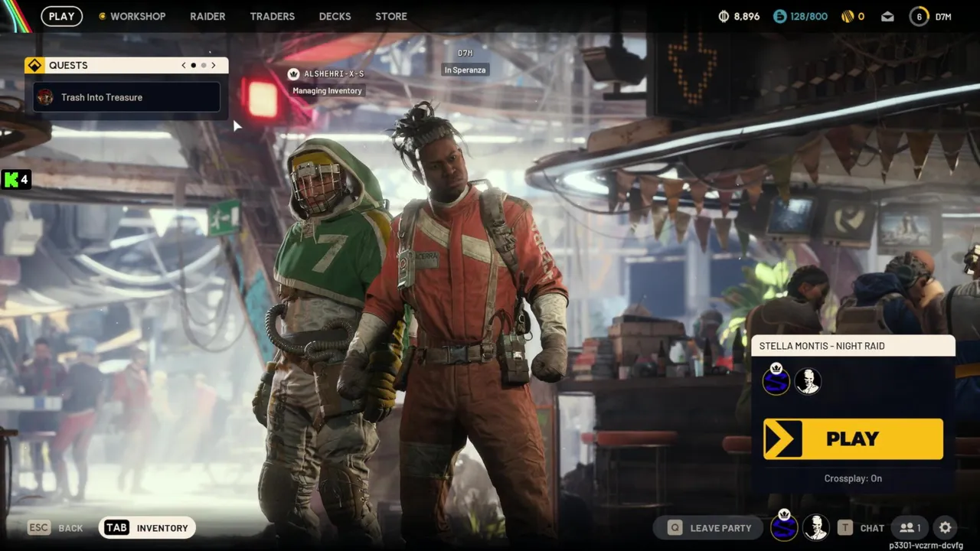Click the blue cred icon beside 128/800

tap(779, 16)
